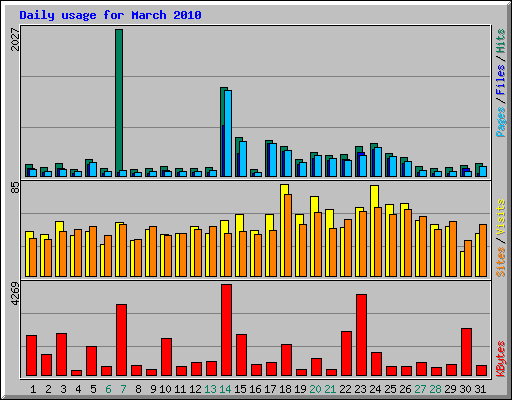This screenshot has width=512, height=400.
Task: Click the Sites legend label
Action: 501,262
